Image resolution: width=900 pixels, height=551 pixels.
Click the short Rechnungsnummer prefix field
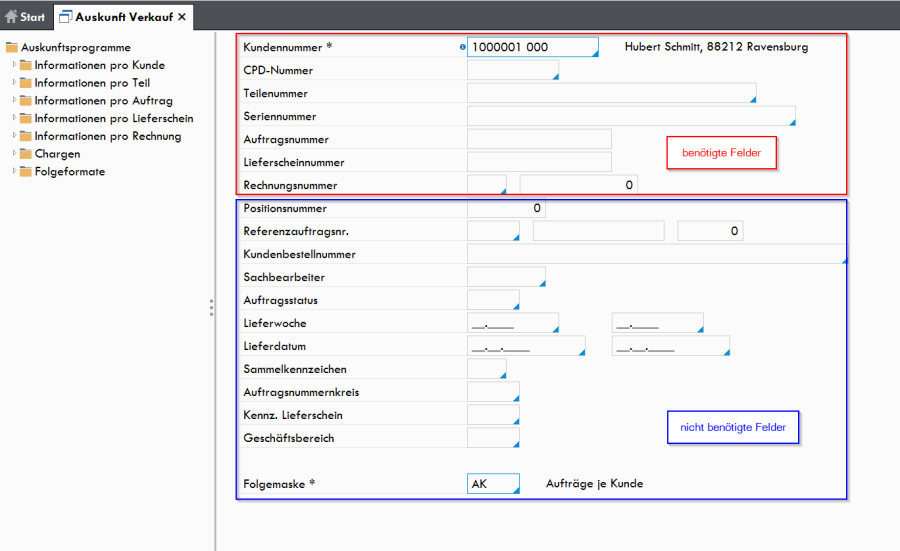(x=487, y=185)
